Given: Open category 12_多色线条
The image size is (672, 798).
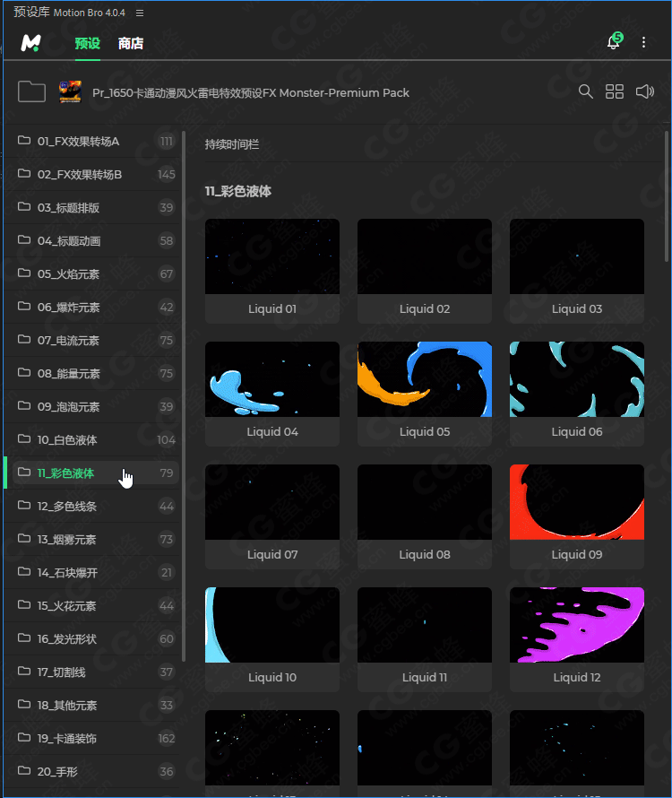Looking at the screenshot, I should coord(92,506).
